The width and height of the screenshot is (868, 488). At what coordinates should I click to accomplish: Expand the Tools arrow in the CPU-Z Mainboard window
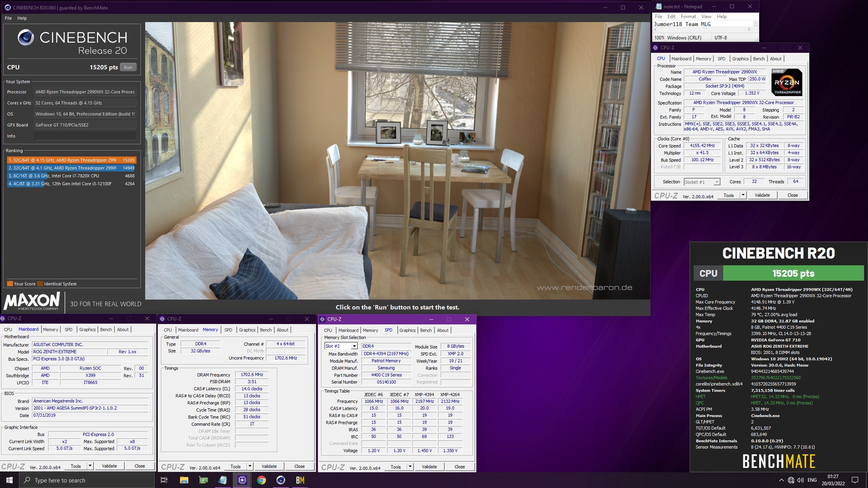90,466
